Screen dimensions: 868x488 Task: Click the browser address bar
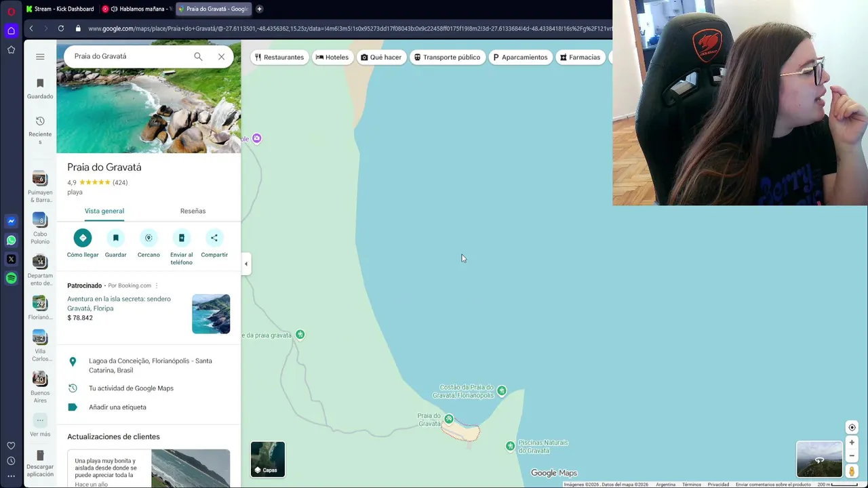[349, 28]
